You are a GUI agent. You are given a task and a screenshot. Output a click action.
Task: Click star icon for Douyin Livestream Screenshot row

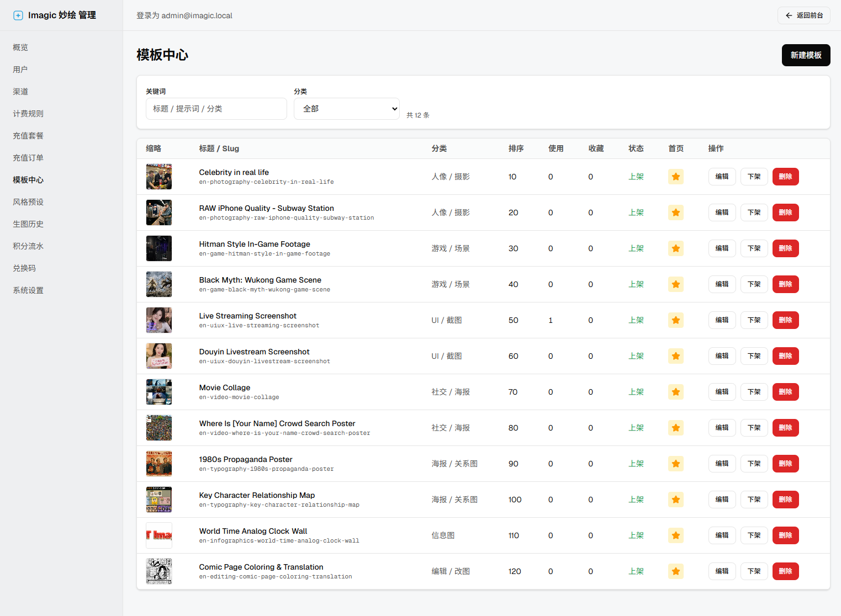675,356
